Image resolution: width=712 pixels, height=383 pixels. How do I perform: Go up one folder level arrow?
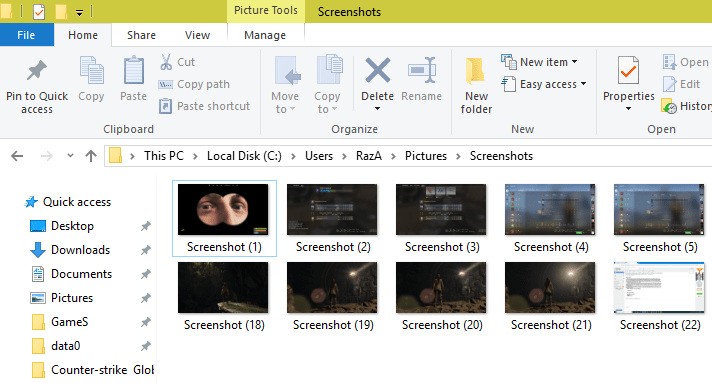91,156
